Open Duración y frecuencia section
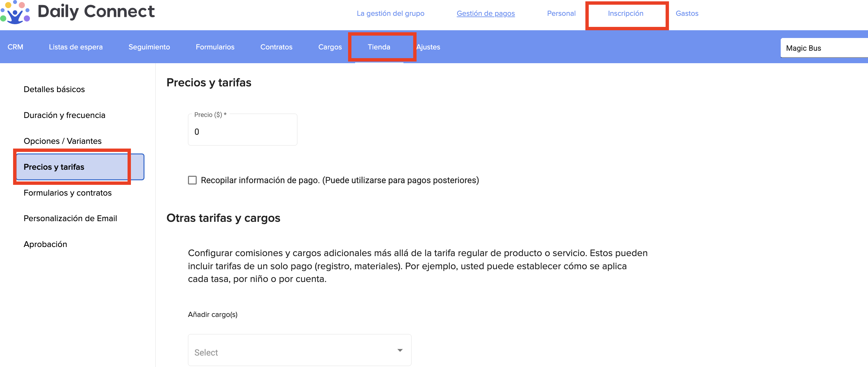868x367 pixels. (x=64, y=115)
